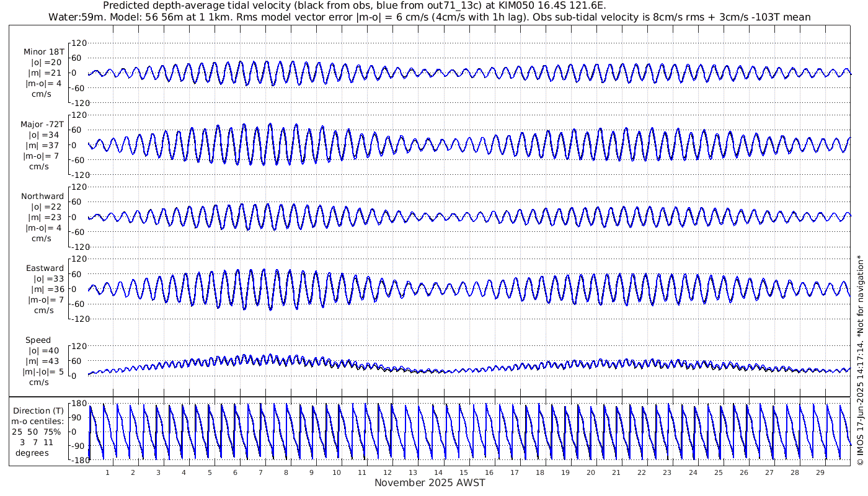Screen dimensions: 868x496
Task: Click '|o| =20' in Minor panel
Action: (46, 63)
